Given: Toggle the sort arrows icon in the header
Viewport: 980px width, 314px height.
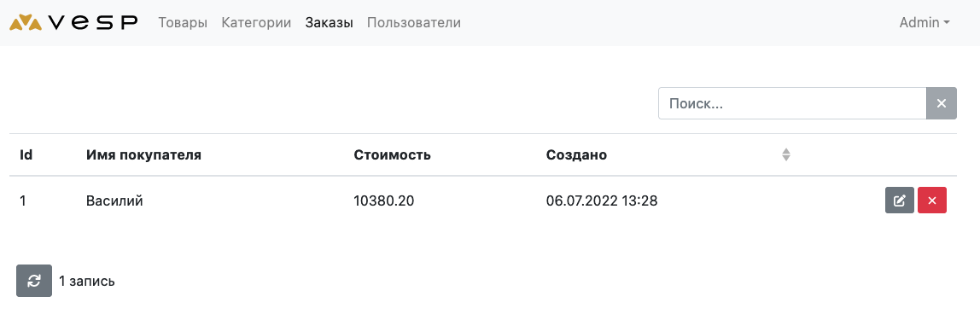Looking at the screenshot, I should coord(786,154).
